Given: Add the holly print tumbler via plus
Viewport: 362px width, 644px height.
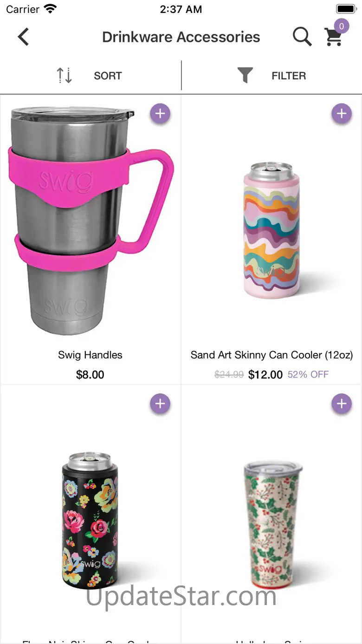Looking at the screenshot, I should tap(342, 404).
